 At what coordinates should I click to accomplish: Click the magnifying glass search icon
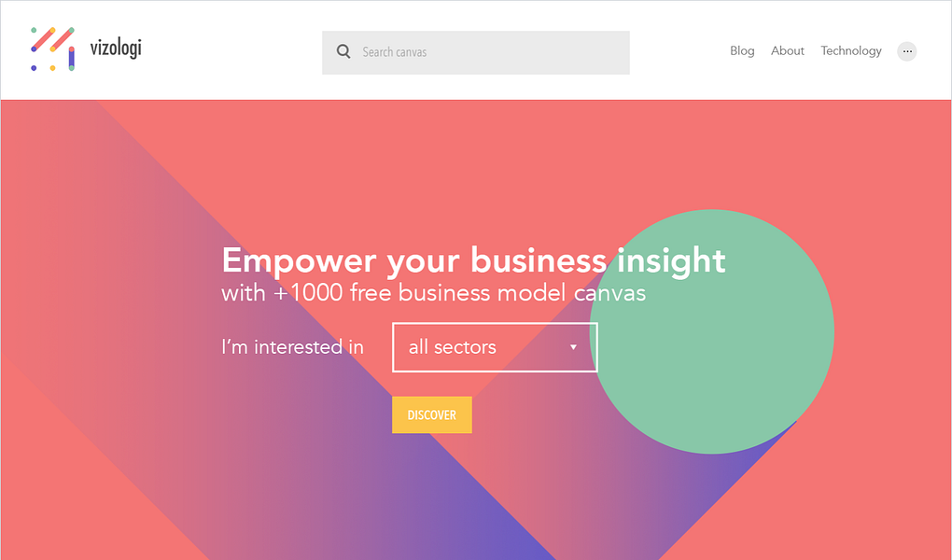click(x=343, y=51)
